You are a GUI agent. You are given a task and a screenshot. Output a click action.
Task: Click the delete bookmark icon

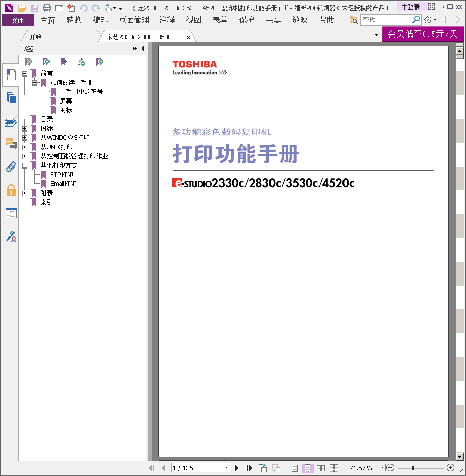(28, 62)
